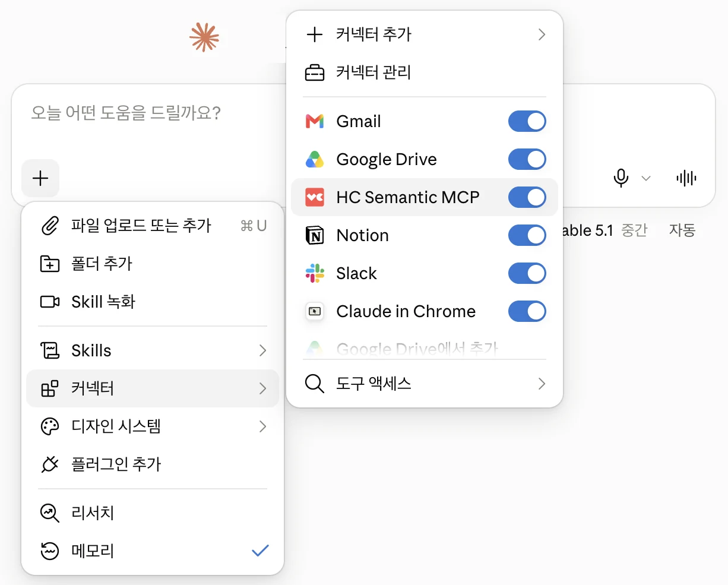728x585 pixels.
Task: Open 커넥터 관리 menu entry
Action: point(425,72)
